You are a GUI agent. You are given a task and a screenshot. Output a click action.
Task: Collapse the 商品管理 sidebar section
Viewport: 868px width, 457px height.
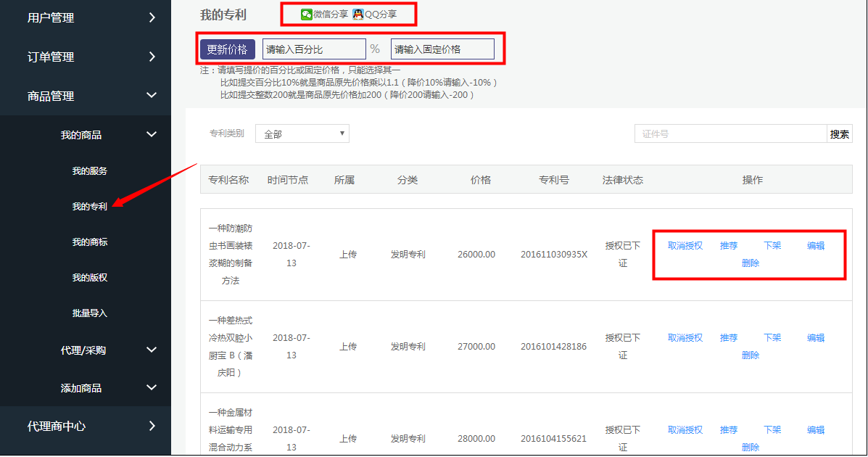click(85, 95)
